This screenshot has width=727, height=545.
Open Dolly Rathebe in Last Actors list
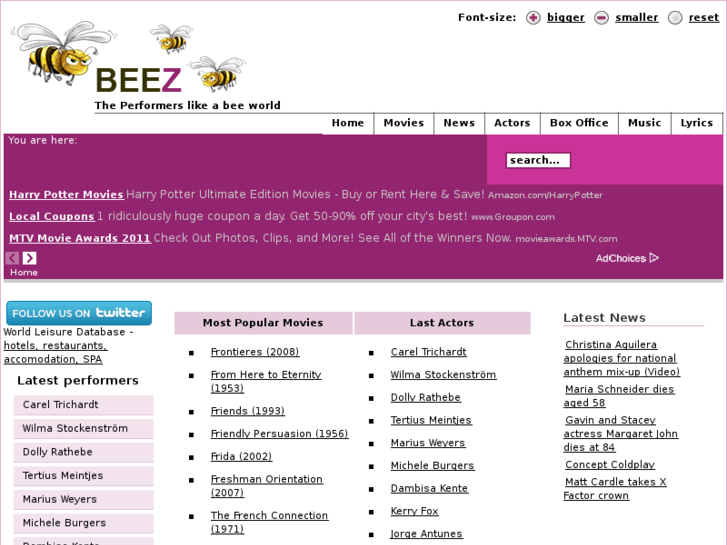(x=426, y=398)
